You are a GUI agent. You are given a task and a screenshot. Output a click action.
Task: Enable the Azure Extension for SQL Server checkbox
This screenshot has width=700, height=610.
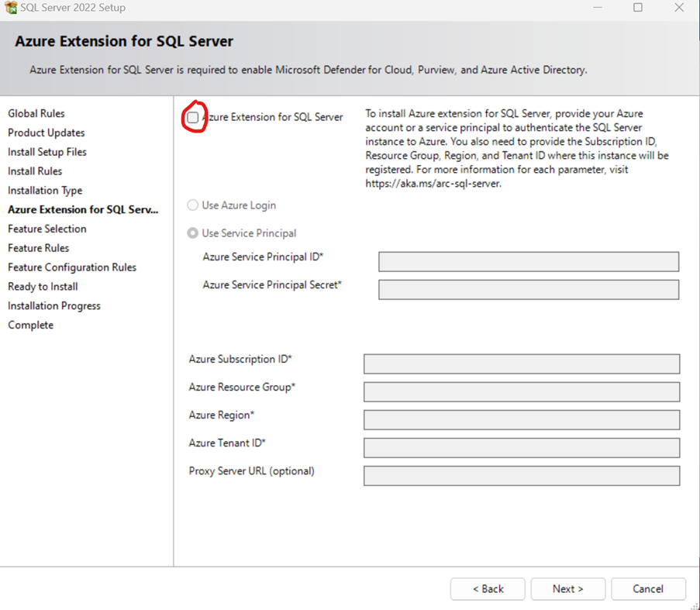tap(193, 118)
